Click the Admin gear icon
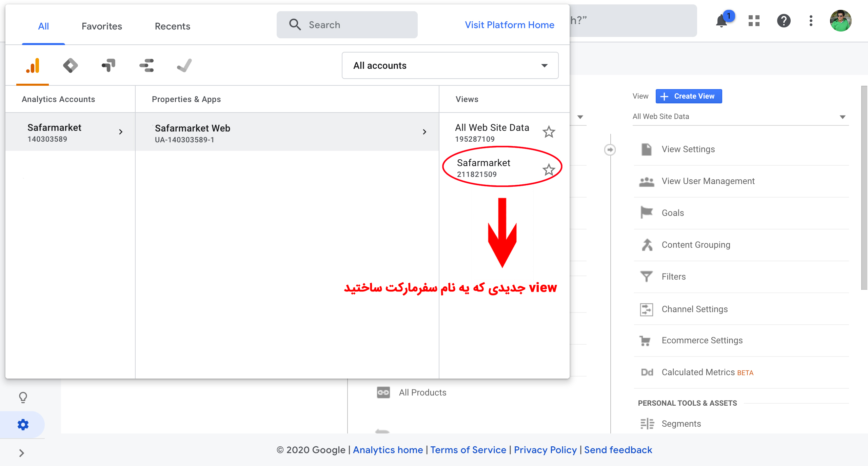Image resolution: width=868 pixels, height=466 pixels. (23, 424)
